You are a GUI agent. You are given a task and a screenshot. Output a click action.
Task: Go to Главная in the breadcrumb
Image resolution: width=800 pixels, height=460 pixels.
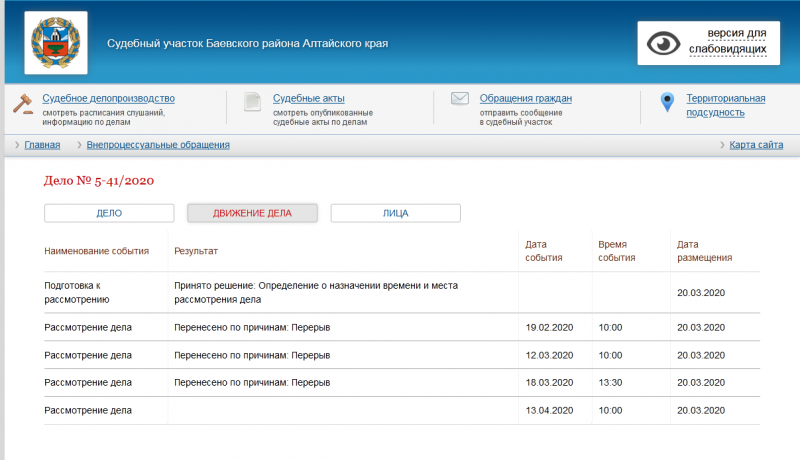pos(42,145)
